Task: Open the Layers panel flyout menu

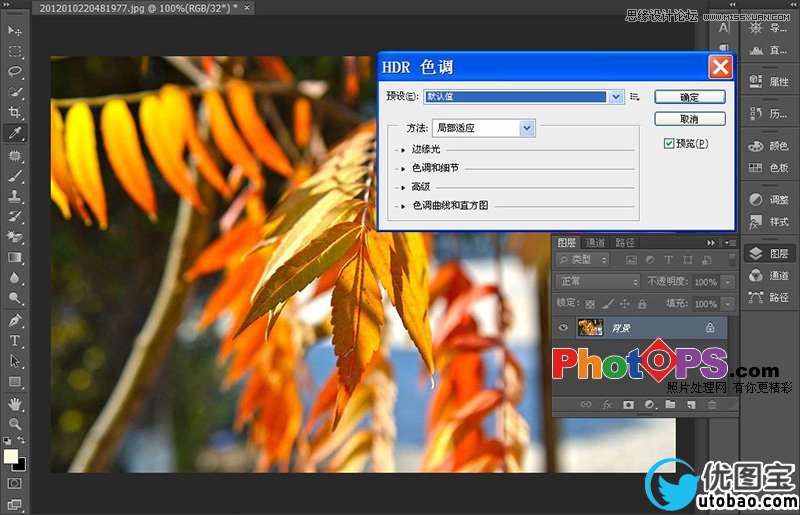Action: coord(730,243)
